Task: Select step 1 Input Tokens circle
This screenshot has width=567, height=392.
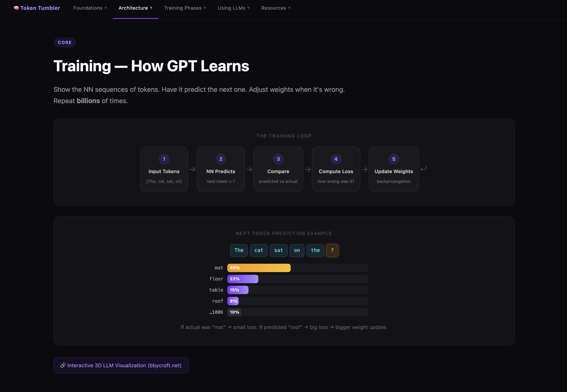Action: [164, 159]
